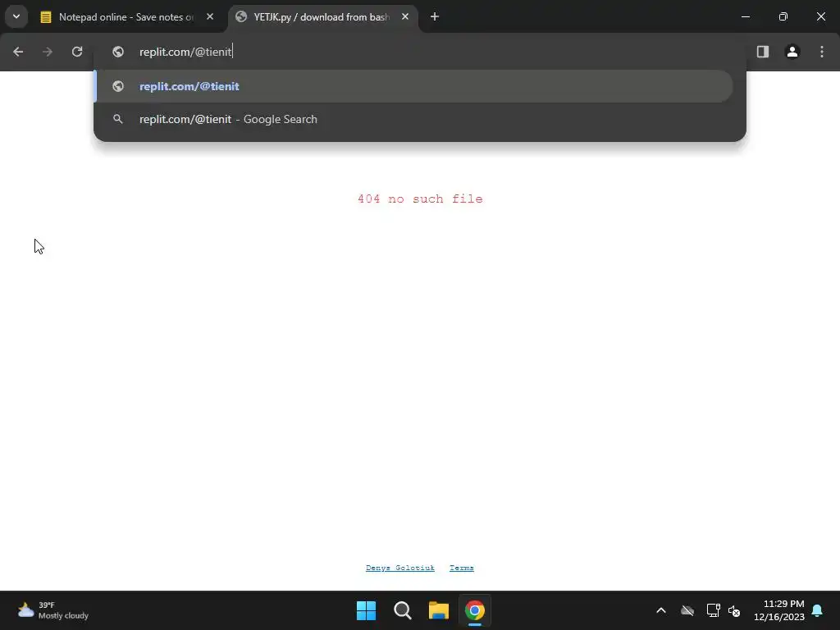840x630 pixels.
Task: Open the Chrome profile menu
Action: pos(792,52)
